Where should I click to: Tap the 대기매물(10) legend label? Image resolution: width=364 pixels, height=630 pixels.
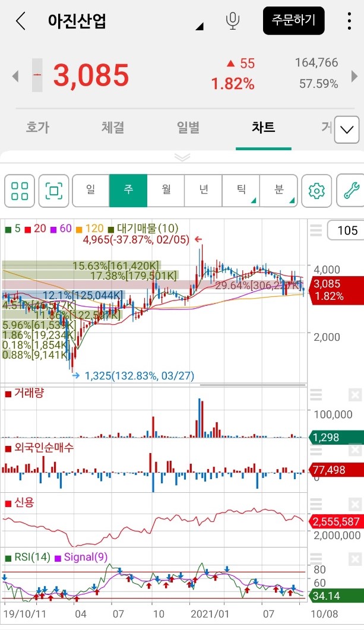click(143, 229)
